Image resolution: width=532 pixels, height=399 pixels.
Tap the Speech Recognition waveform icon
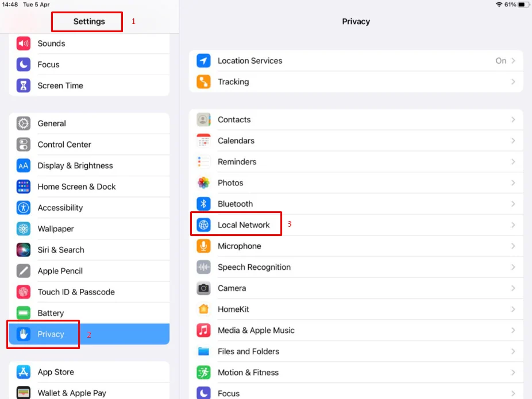(x=203, y=267)
